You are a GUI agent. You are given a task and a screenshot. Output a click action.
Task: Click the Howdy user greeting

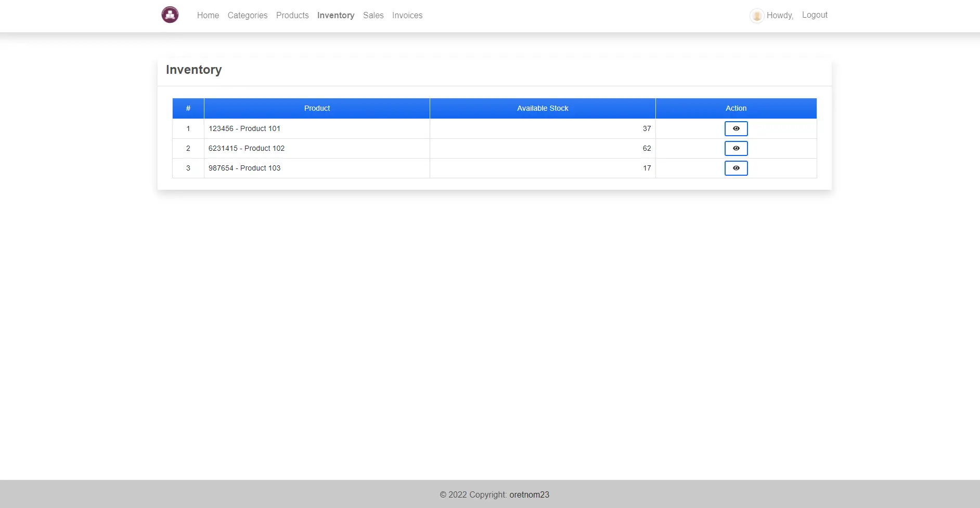tap(780, 16)
